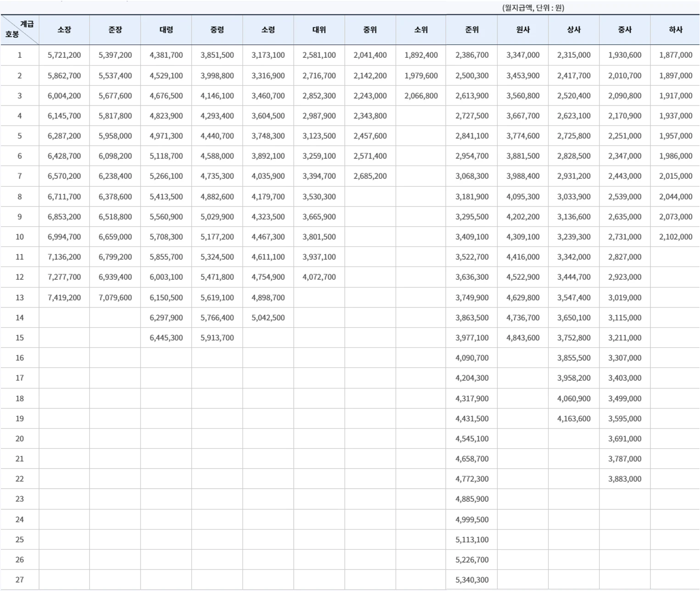700x591 pixels.
Task: Click the 중위 rank header
Action: (370, 29)
